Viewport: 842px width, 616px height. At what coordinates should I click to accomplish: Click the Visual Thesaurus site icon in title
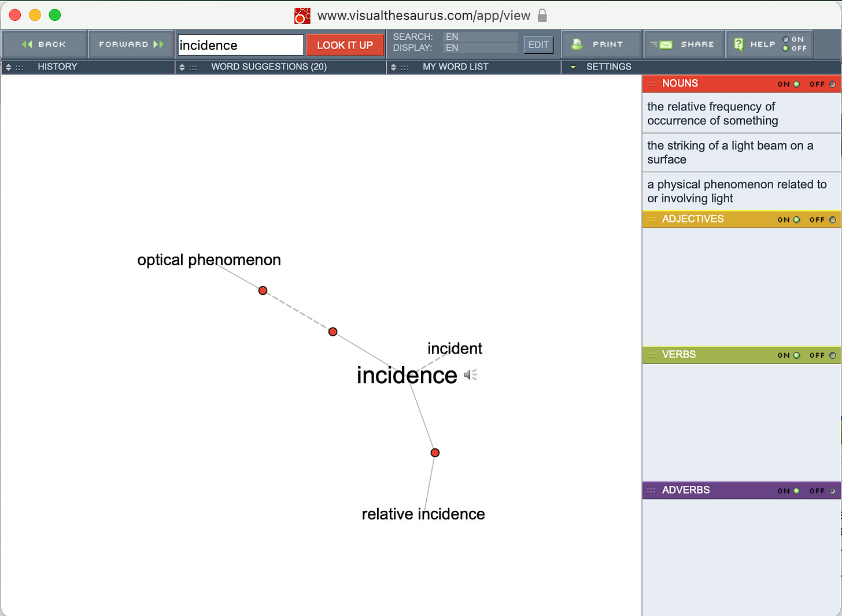(x=302, y=16)
